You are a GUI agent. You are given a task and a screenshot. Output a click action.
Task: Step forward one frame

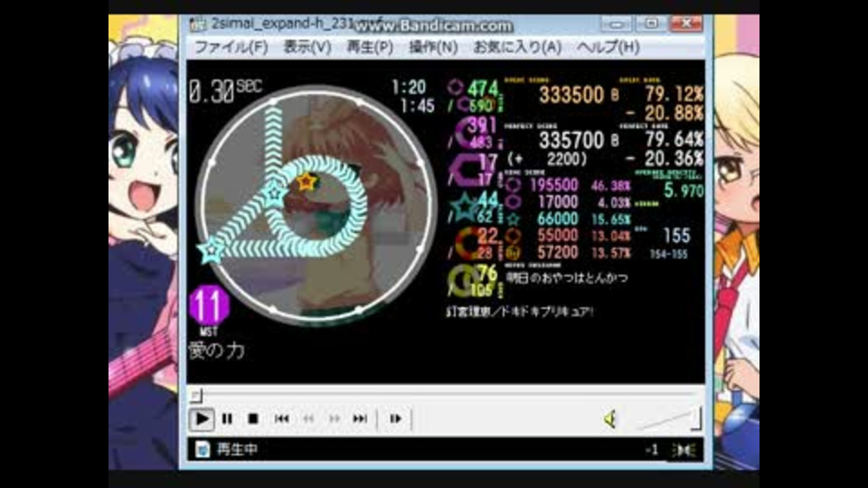coord(395,418)
